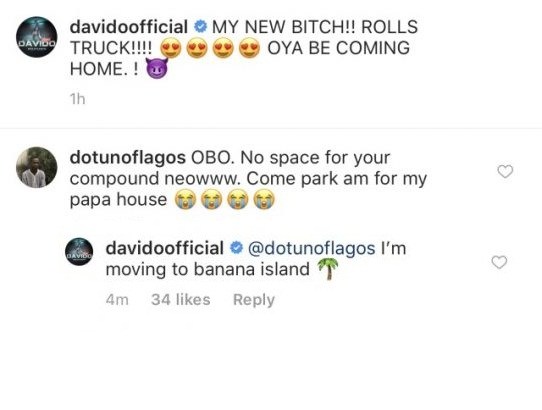Viewport: 542px width, 410px height.
Task: Like the banana island reply heart
Action: (499, 262)
